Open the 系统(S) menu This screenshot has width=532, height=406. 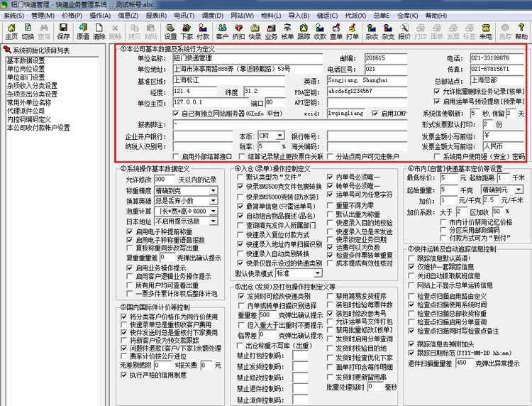13,16
